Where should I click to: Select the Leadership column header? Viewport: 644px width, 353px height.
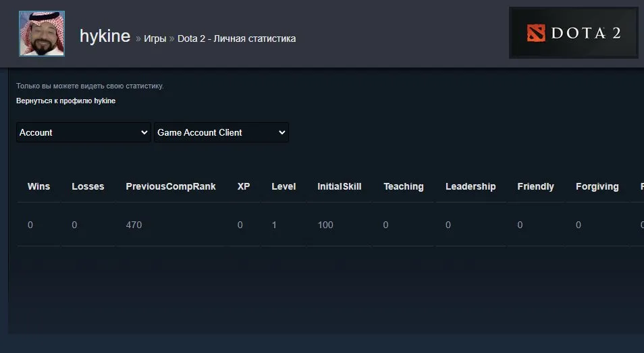471,186
